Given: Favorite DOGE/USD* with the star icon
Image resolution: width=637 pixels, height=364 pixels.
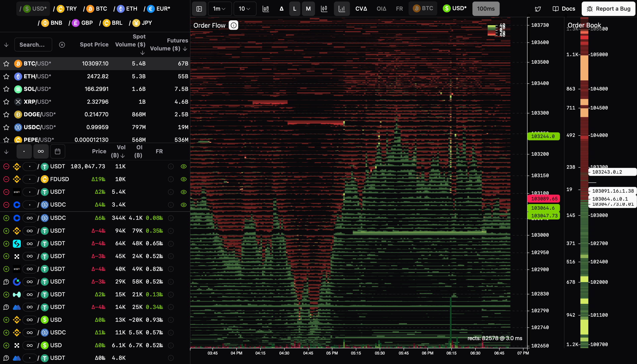Looking at the screenshot, I should click(6, 115).
